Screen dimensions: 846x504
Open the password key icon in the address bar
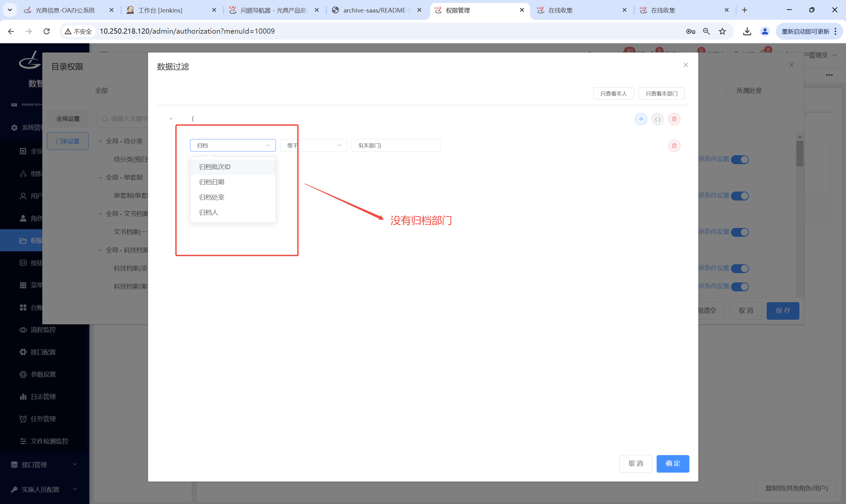pyautogui.click(x=690, y=32)
